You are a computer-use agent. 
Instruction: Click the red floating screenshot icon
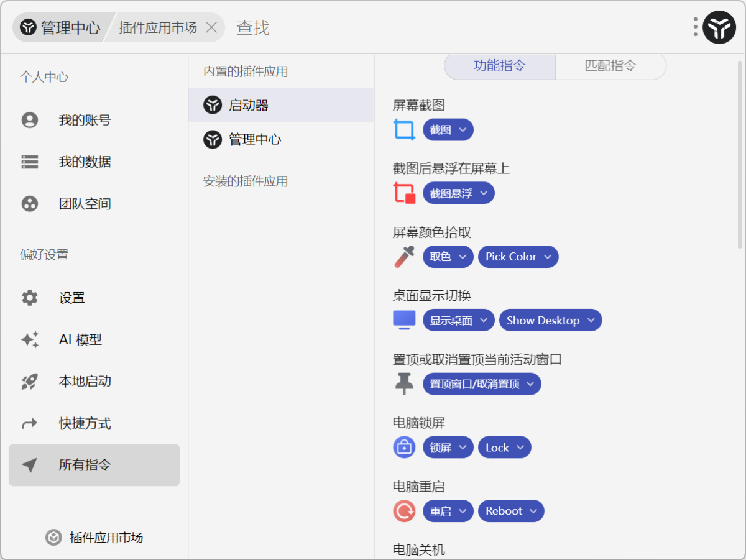tap(404, 193)
